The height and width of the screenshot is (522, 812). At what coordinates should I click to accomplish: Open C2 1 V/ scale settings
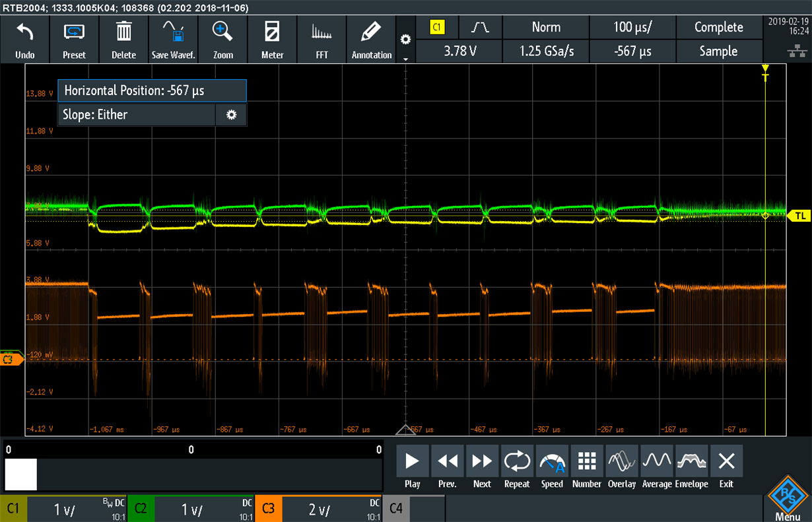204,509
